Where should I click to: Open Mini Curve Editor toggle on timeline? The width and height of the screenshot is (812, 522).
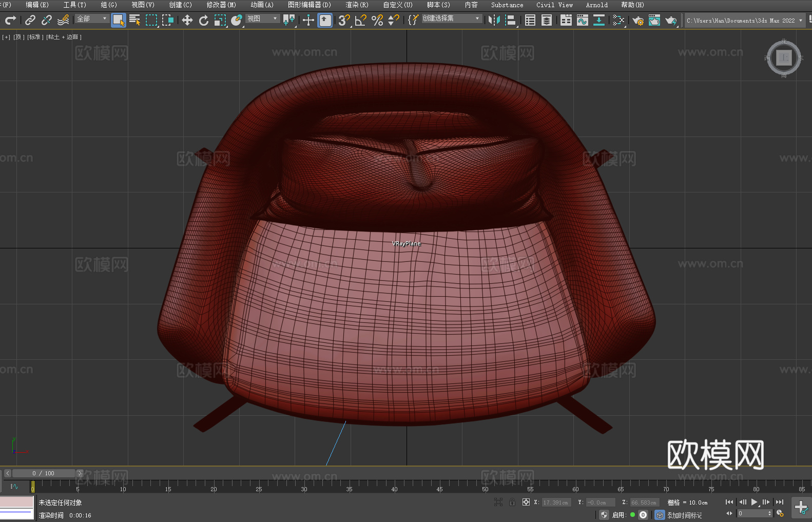[14, 486]
